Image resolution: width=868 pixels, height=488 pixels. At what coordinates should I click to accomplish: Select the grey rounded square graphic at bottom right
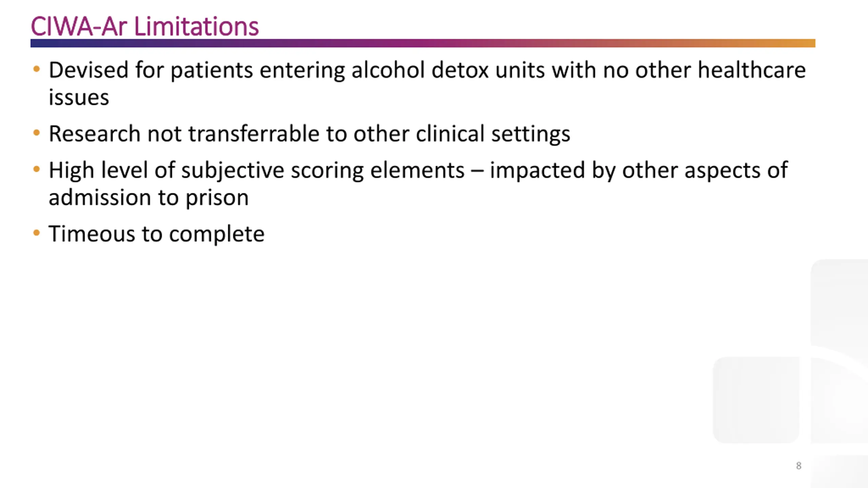[756, 400]
